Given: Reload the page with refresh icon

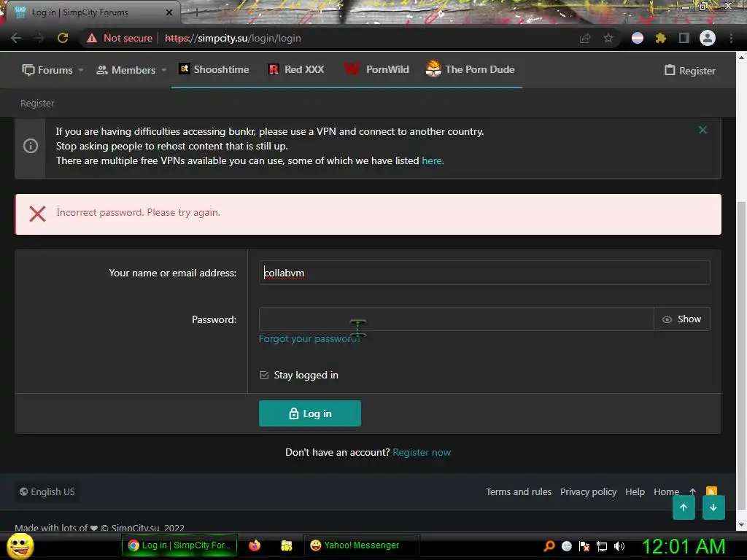Looking at the screenshot, I should click(x=63, y=38).
